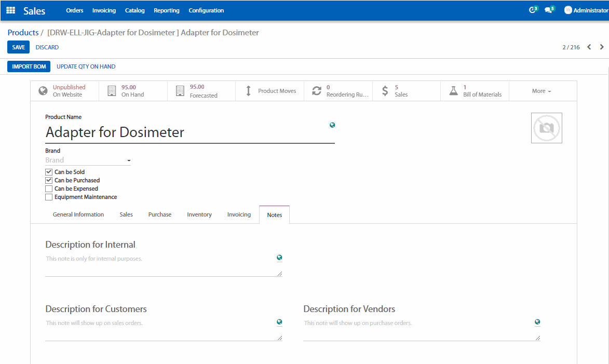Switch to the General Information tab
The image size is (609, 364).
(x=78, y=214)
